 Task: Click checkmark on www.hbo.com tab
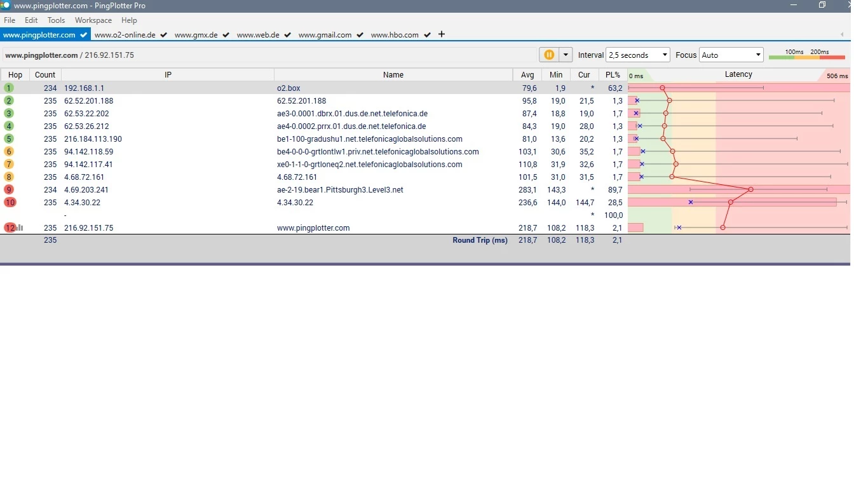428,35
